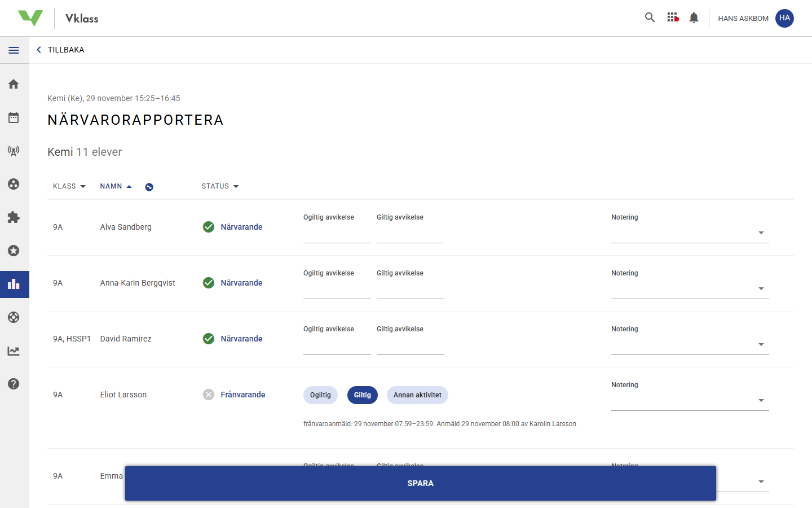Open the line graph statistics sidebar icon
This screenshot has height=508, width=812.
(x=14, y=351)
